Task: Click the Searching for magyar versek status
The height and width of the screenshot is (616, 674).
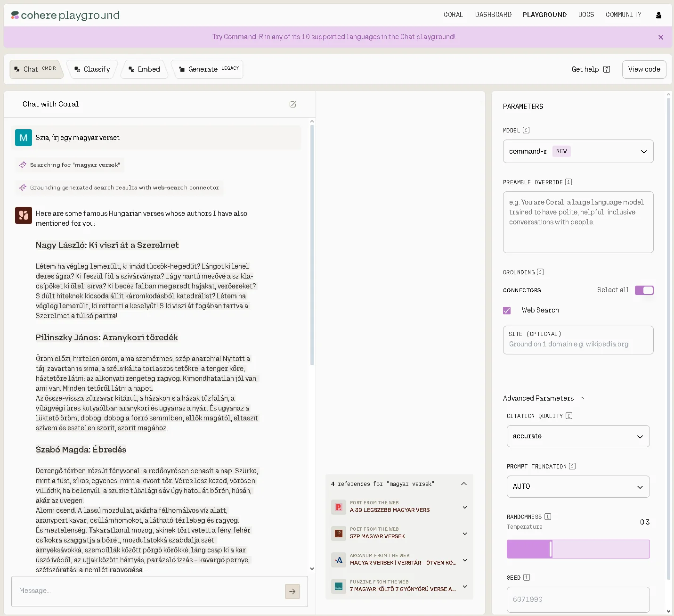Action: click(70, 165)
